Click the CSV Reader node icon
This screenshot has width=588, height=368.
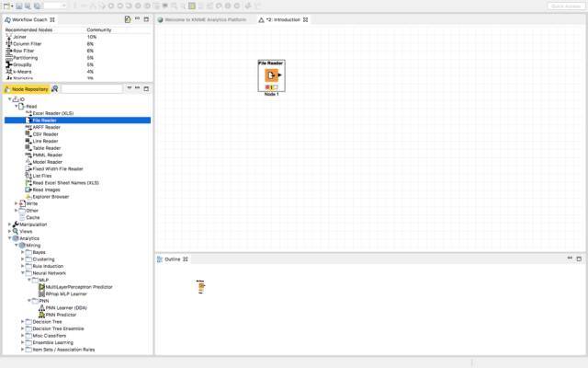[x=28, y=134]
